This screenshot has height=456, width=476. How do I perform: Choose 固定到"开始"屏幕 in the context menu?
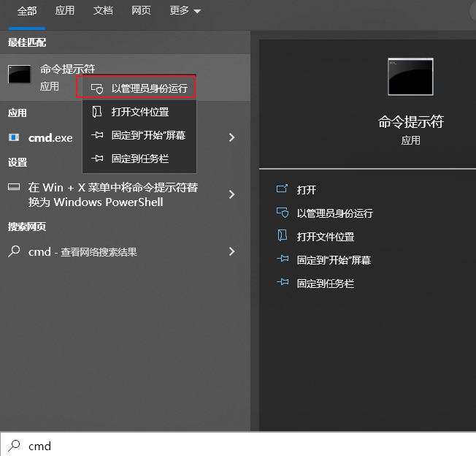pyautogui.click(x=139, y=135)
